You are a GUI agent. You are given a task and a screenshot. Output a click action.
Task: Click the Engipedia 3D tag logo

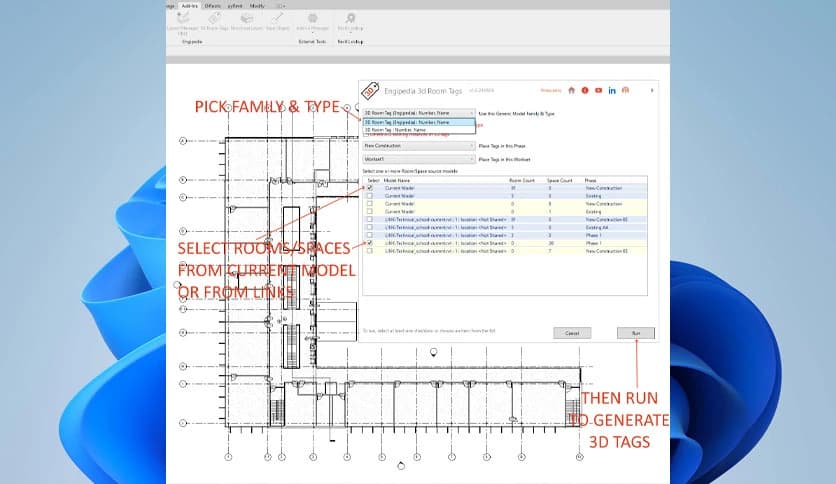point(368,91)
